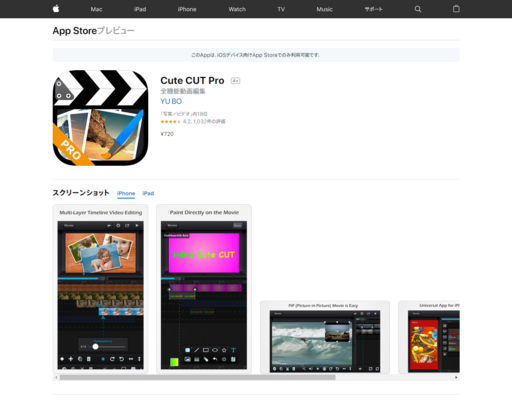The image size is (512, 400).
Task: Click the 4+ age rating badge
Action: 235,81
